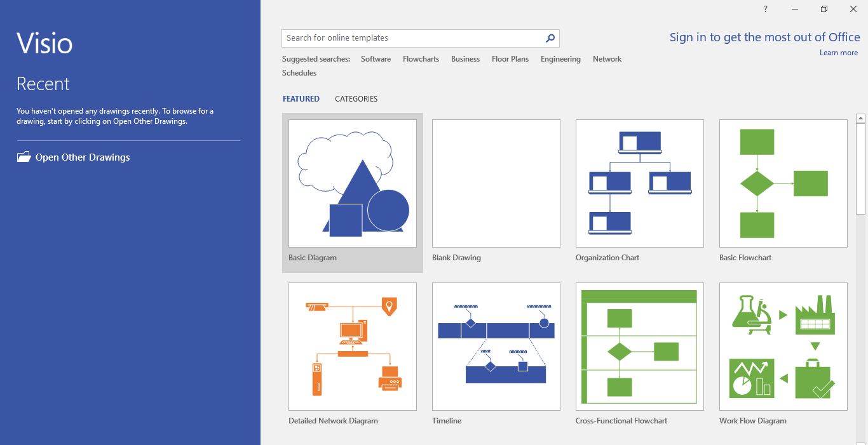Open the Work Flow Diagram template
This screenshot has width=868, height=445.
(783, 346)
